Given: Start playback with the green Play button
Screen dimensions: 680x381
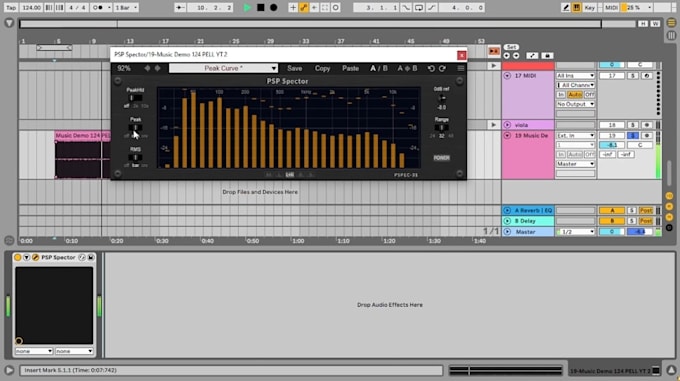Looking at the screenshot, I should 247,7.
